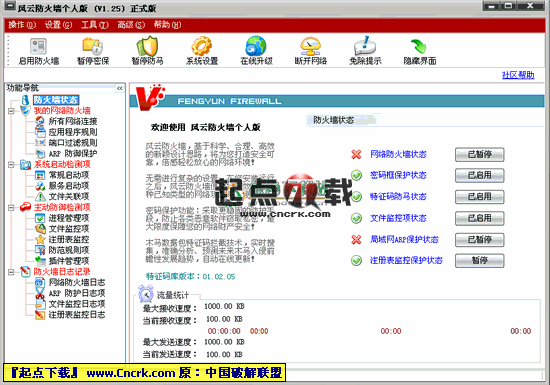Click green check icon beside 文件监控项状态
Viewport: 550px width, 385px height.
356,218
